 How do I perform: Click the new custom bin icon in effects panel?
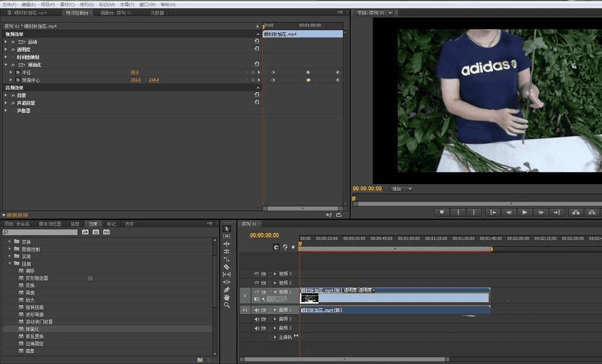(x=200, y=360)
